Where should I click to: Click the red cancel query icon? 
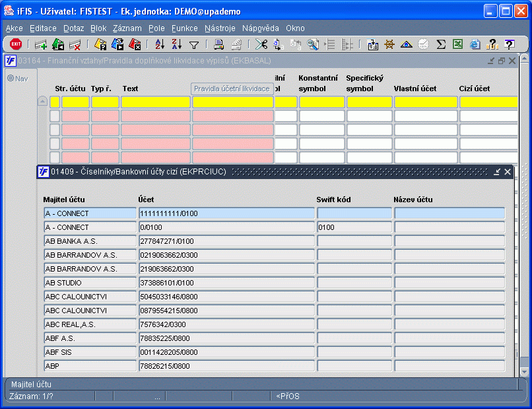135,44
